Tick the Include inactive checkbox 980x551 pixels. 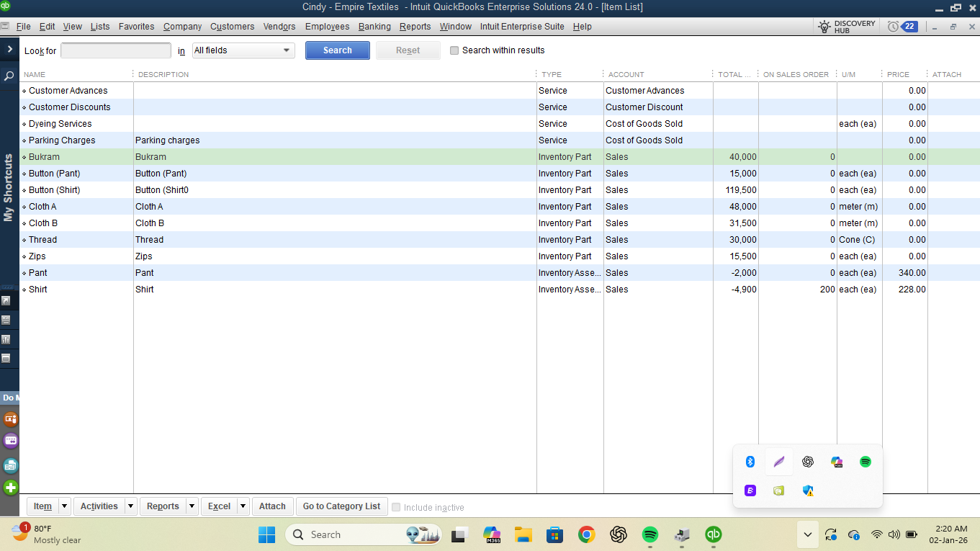pos(395,507)
